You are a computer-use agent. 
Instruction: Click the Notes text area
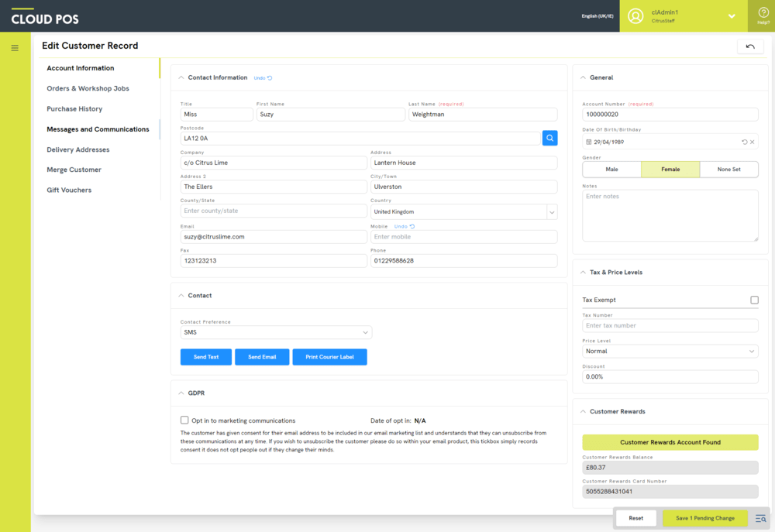670,215
